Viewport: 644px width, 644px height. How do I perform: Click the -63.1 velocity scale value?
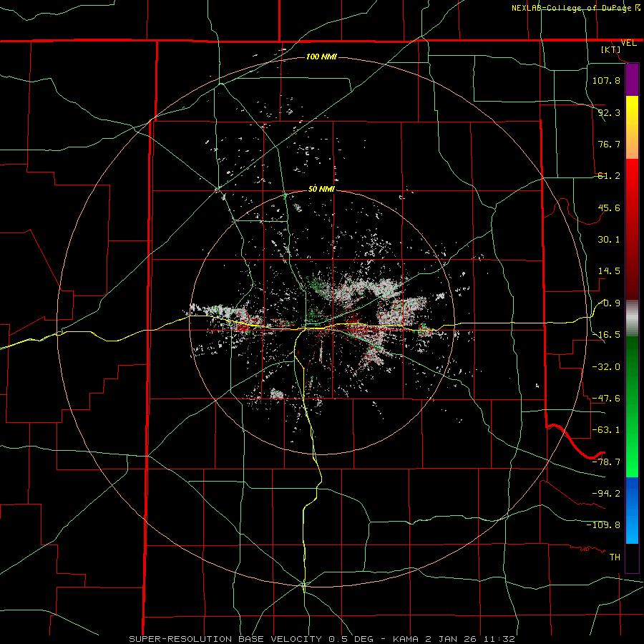click(x=606, y=430)
